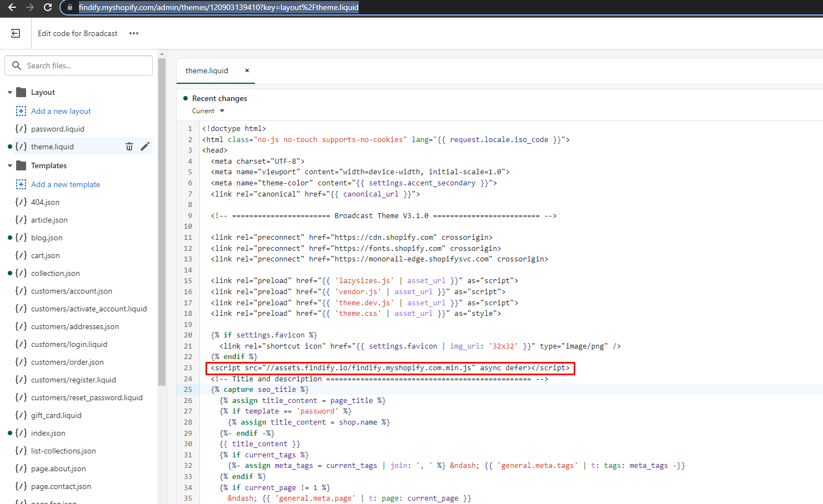823x504 pixels.
Task: Switch to the theme.liquid editor tab
Action: [x=207, y=70]
